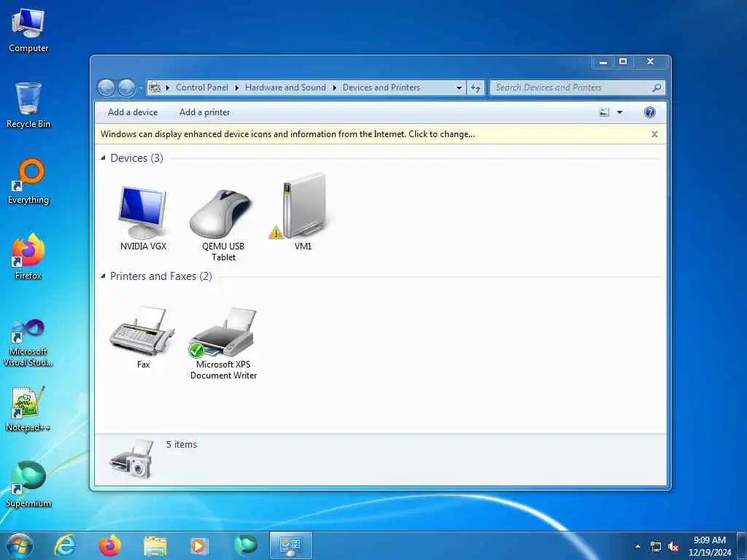The height and width of the screenshot is (560, 747).
Task: Click the Hardware and Sound breadcrumb
Action: pyautogui.click(x=285, y=87)
